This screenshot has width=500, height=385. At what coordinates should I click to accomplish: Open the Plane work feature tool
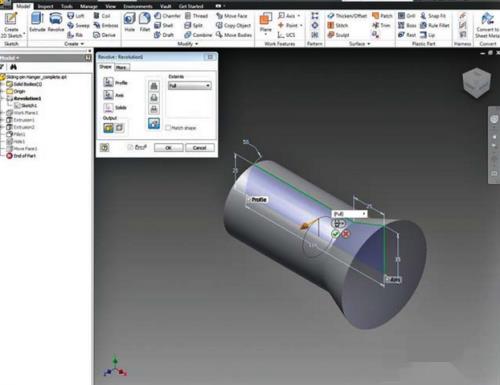(x=266, y=23)
